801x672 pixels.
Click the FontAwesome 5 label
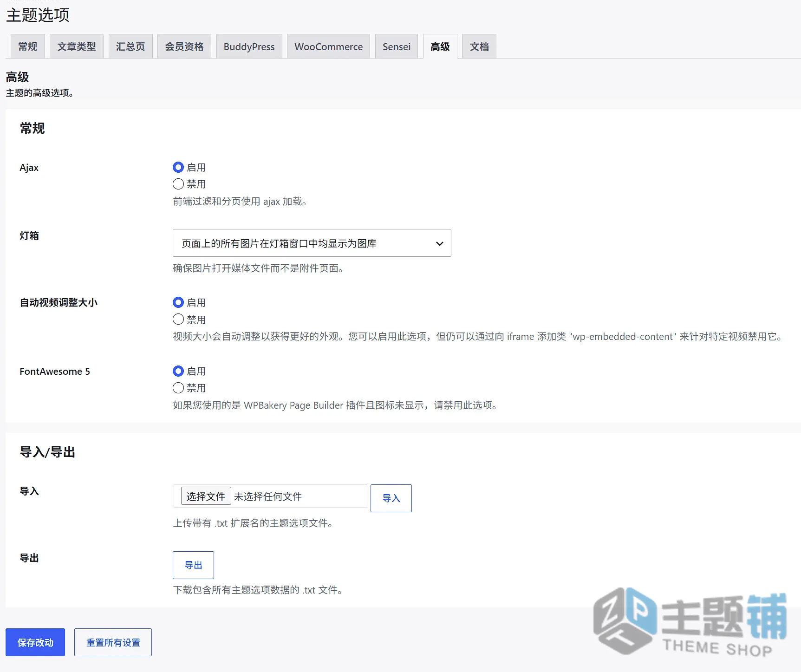pyautogui.click(x=55, y=372)
